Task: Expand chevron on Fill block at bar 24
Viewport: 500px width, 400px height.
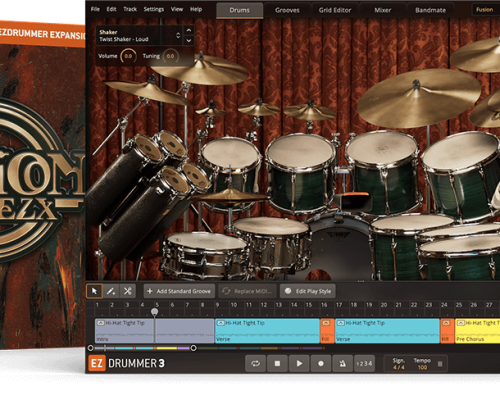Action: click(446, 323)
